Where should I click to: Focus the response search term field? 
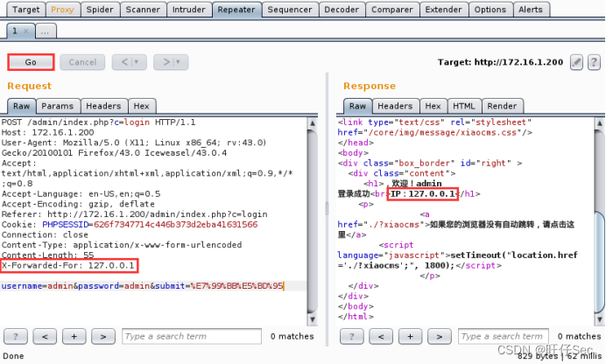(x=504, y=337)
